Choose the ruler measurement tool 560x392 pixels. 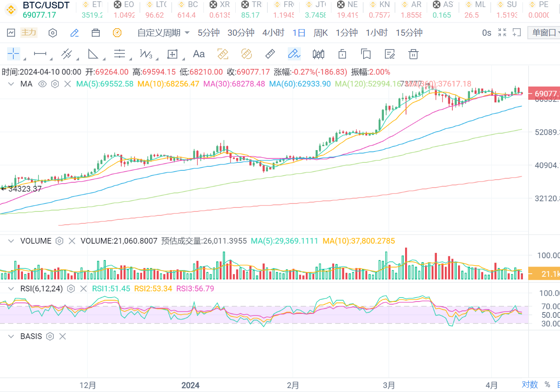(x=270, y=54)
